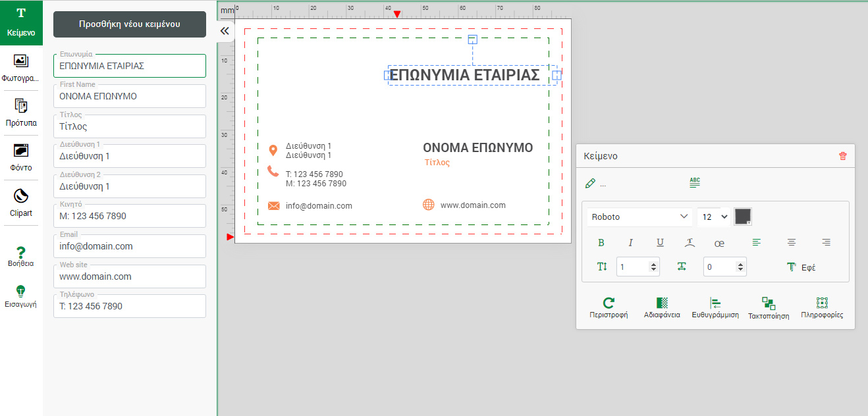
Task: Collapse the left panel with double chevron
Action: [x=225, y=31]
